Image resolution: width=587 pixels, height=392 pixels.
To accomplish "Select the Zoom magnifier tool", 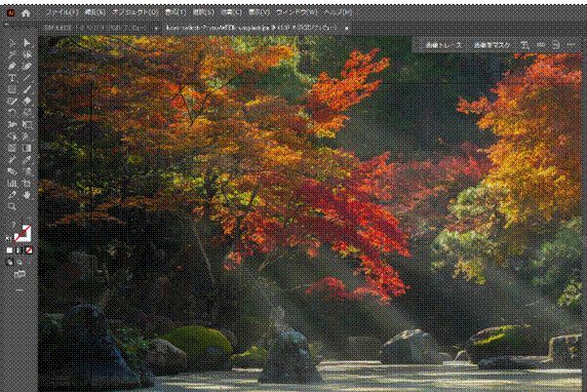I will click(x=12, y=207).
